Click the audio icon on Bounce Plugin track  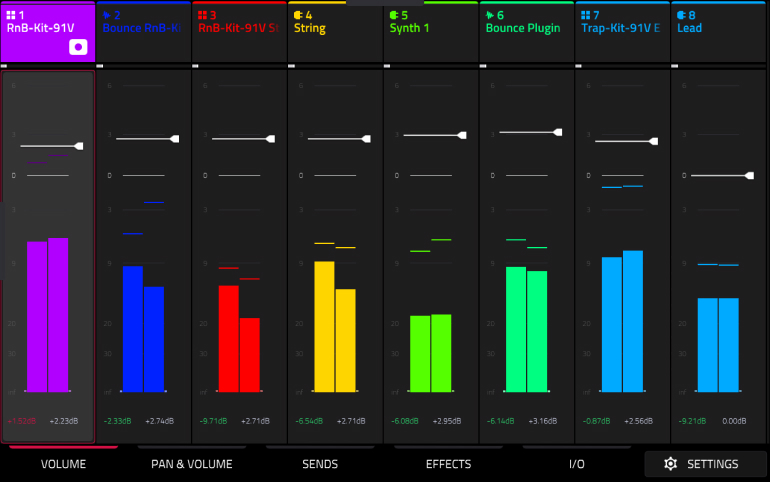(x=490, y=15)
